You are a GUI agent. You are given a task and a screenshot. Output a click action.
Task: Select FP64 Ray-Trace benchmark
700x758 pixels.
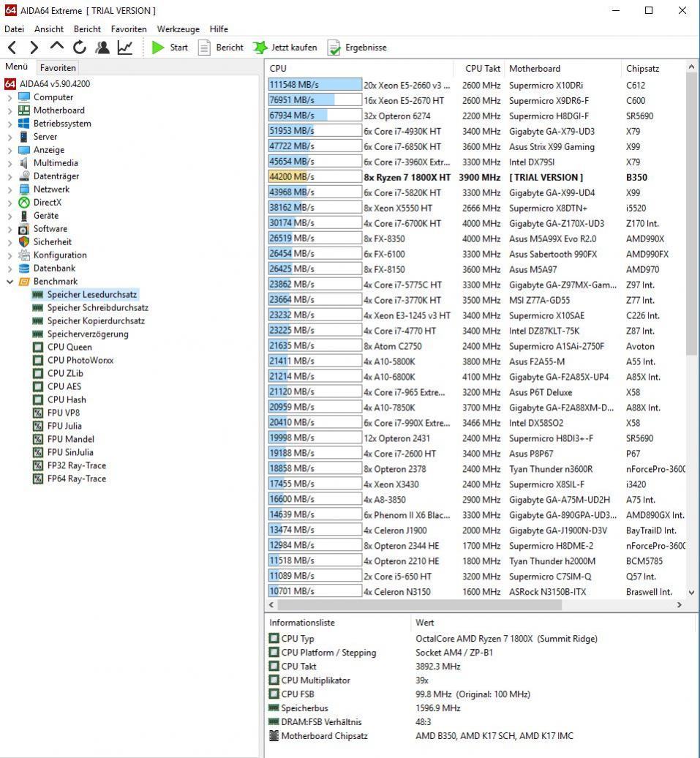pyautogui.click(x=76, y=479)
